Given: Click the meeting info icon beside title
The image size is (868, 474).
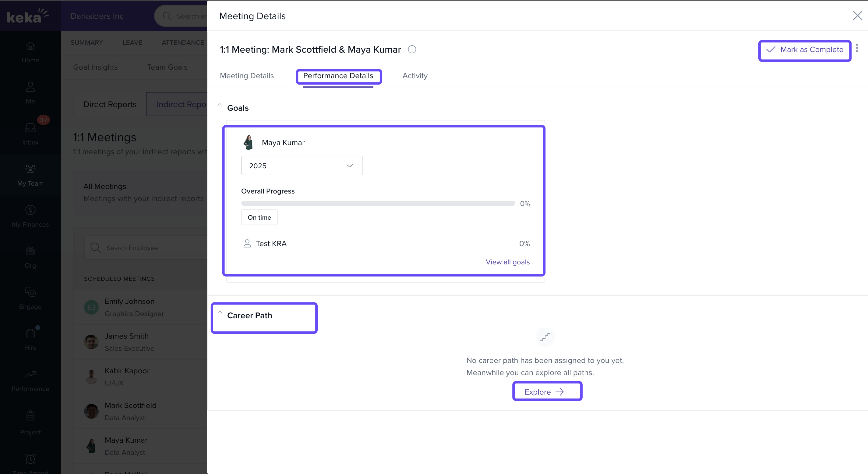Looking at the screenshot, I should click(x=412, y=50).
